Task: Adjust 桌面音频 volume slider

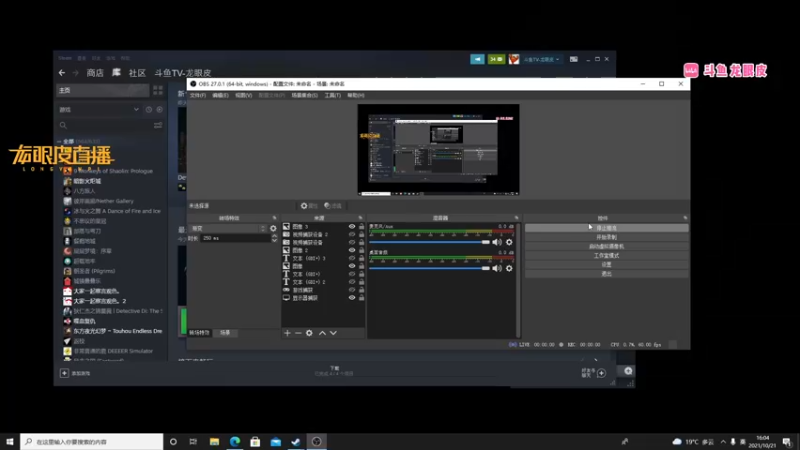Action: click(429, 268)
